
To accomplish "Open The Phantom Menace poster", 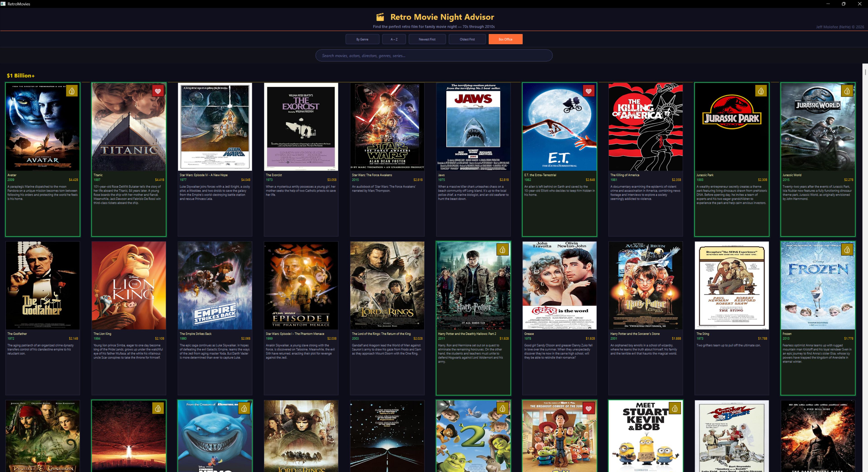I will (x=301, y=285).
